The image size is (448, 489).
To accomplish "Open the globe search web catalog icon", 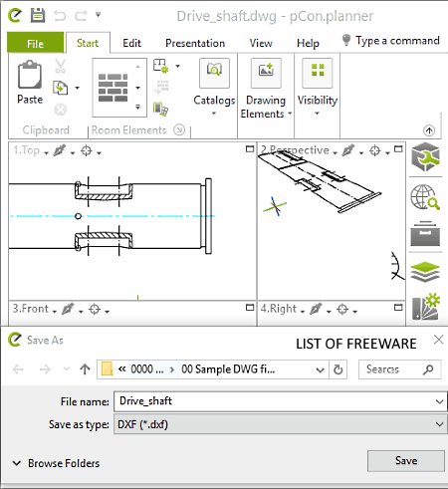I will [x=425, y=197].
